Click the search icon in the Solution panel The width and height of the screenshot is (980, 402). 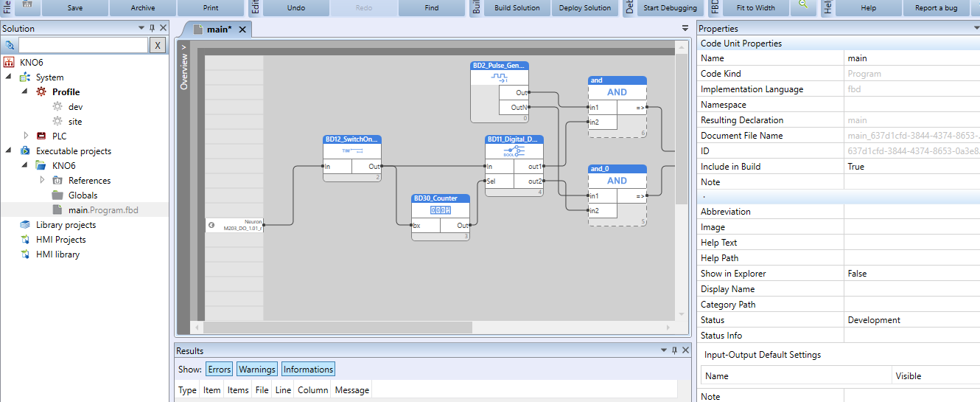coord(10,46)
